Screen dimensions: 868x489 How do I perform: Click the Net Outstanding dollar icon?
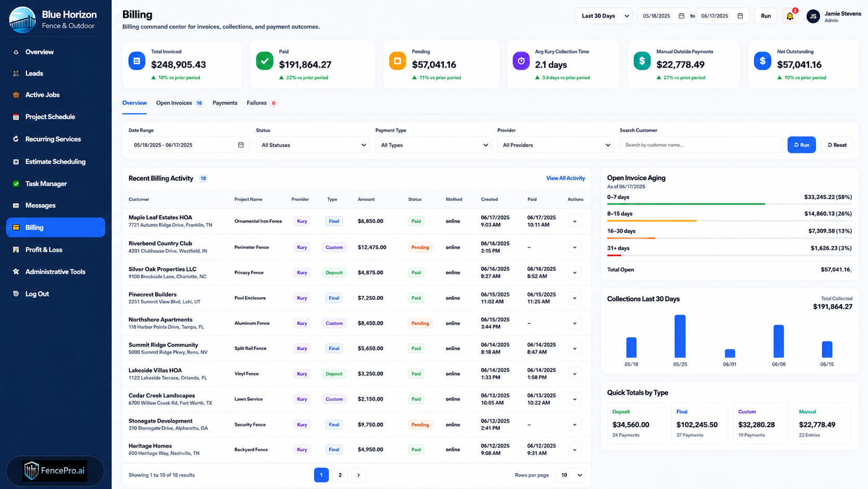click(763, 61)
